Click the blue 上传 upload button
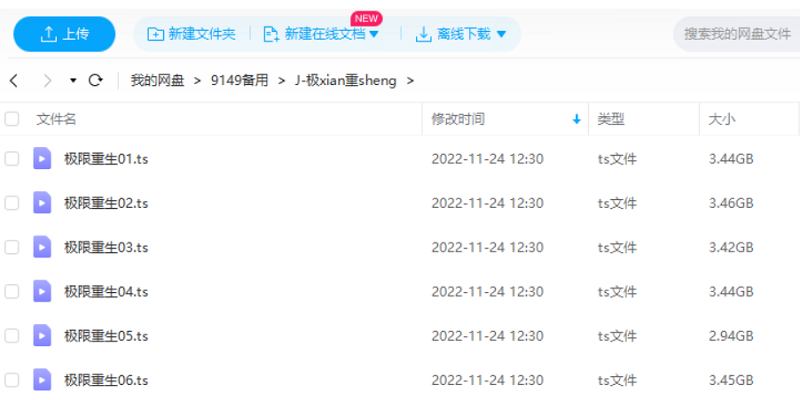Screen dimensions: 800x400 [x=64, y=34]
